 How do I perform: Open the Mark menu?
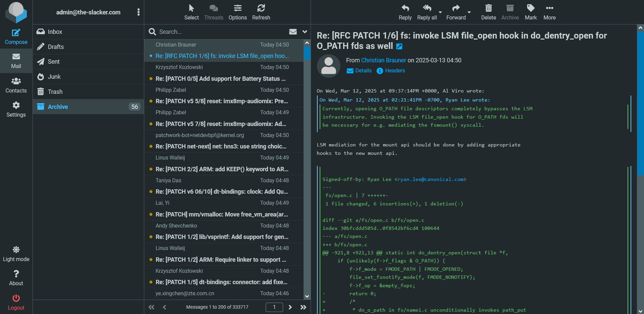click(x=531, y=12)
